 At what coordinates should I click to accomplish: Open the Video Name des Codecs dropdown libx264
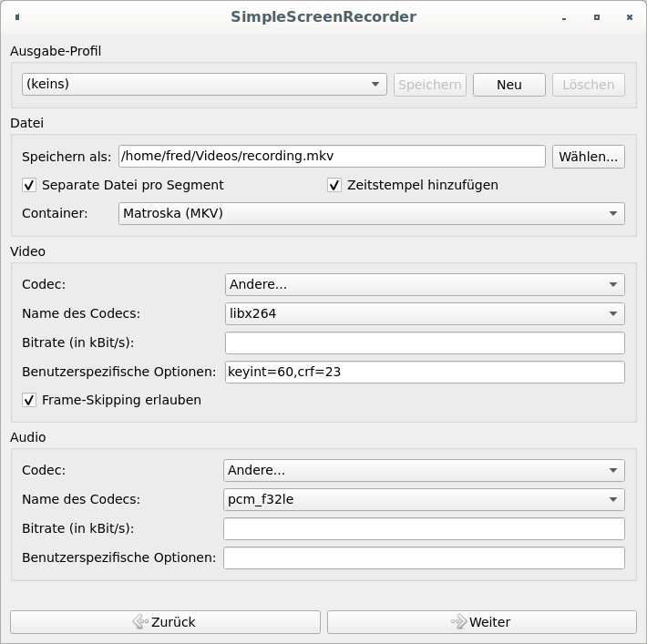425,314
